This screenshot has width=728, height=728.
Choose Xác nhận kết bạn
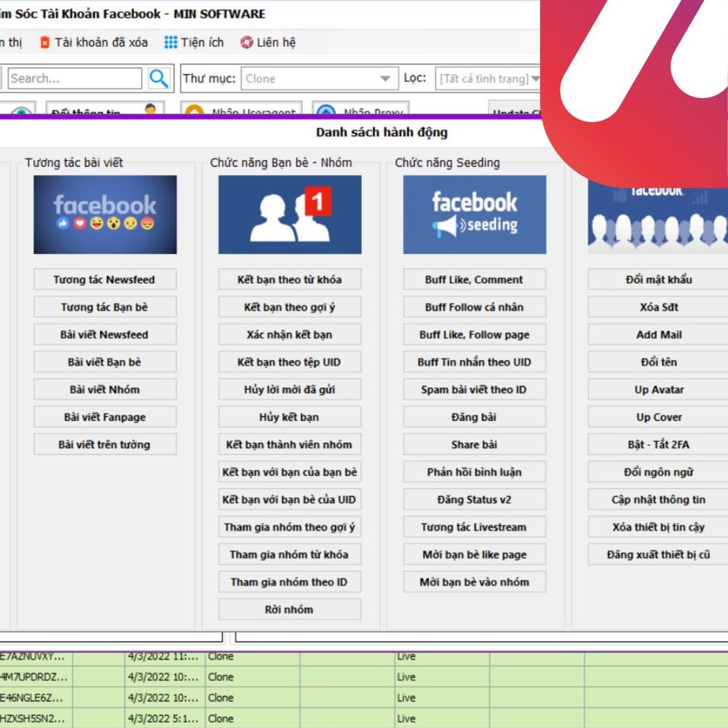290,334
